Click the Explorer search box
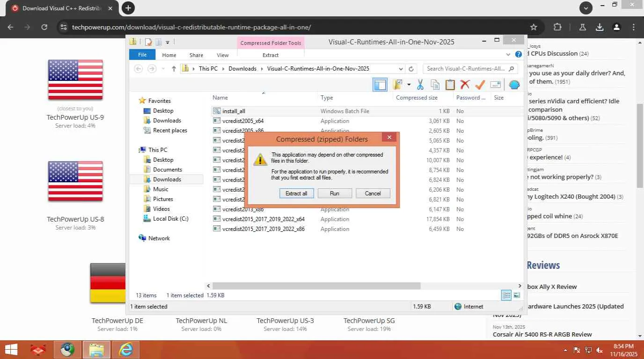 point(470,69)
